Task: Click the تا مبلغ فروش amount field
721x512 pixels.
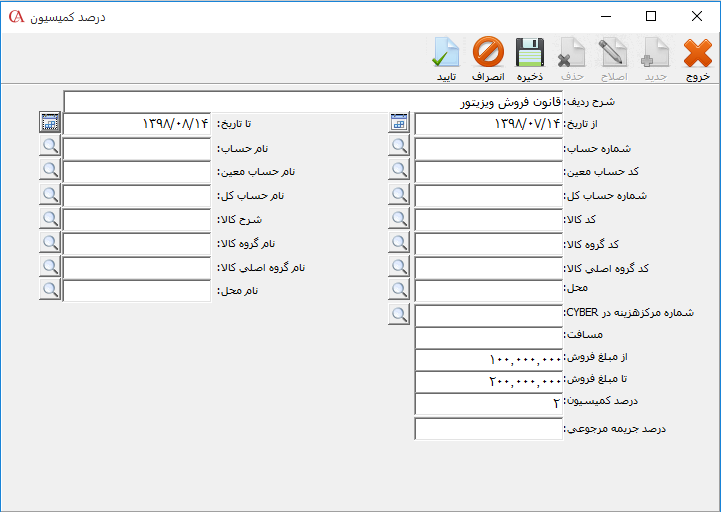Action: coord(488,382)
